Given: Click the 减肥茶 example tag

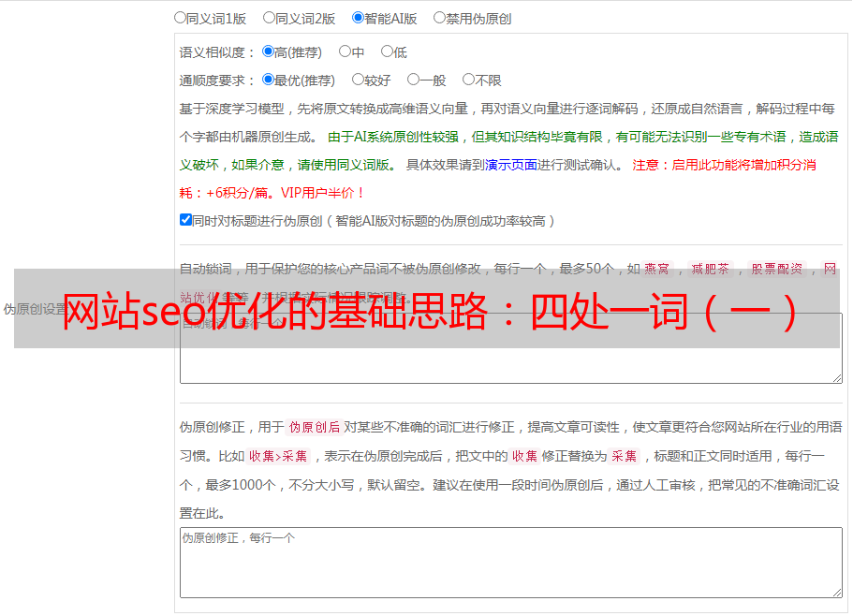Looking at the screenshot, I should [711, 269].
